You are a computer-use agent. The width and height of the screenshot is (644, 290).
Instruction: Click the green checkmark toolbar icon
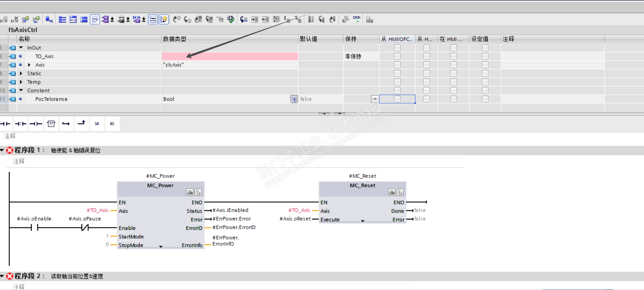[x=231, y=19]
